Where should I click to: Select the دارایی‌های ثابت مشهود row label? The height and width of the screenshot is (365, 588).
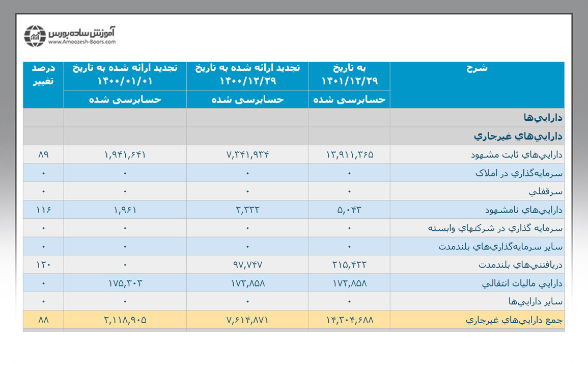pos(518,154)
